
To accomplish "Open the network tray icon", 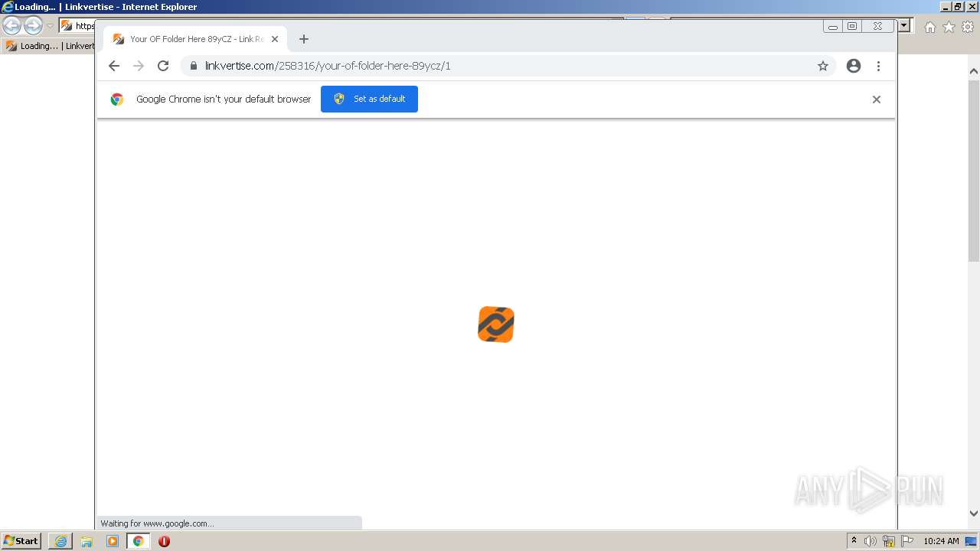I will (x=889, y=541).
